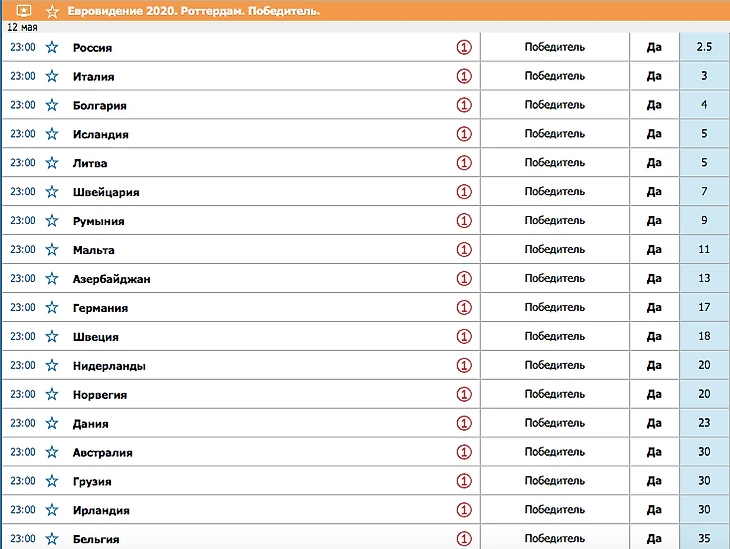Viewport: 730px width, 549px height.
Task: Open circled 1 icon in Азербайджан row
Action: coord(464,278)
